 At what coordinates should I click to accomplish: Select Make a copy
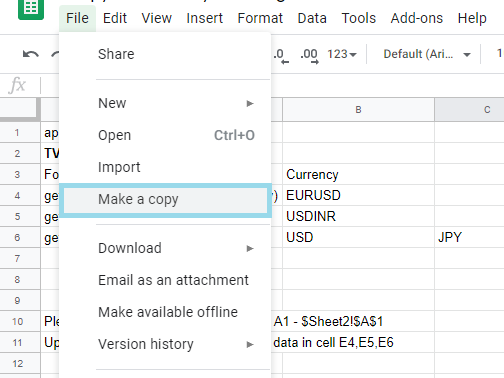click(x=165, y=199)
